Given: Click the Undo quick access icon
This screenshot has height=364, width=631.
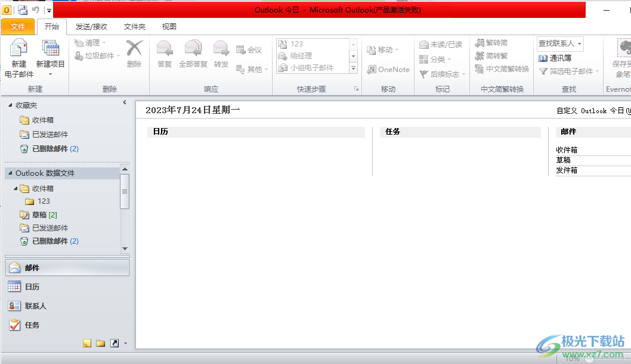Looking at the screenshot, I should [36, 10].
